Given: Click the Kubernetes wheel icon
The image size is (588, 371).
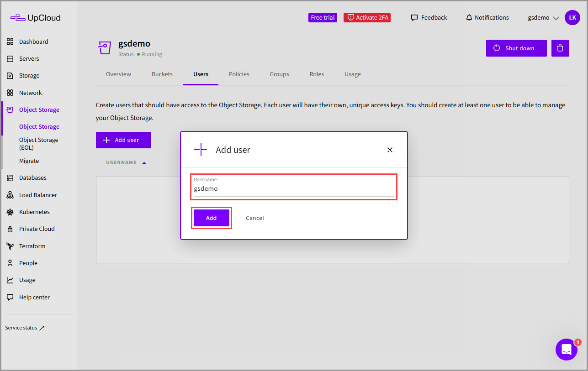Looking at the screenshot, I should pos(10,212).
